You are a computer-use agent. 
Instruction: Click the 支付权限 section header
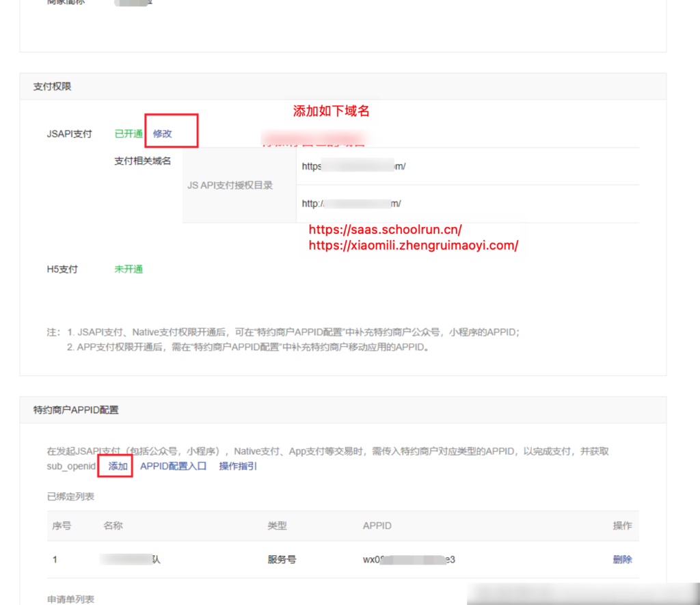pos(46,87)
